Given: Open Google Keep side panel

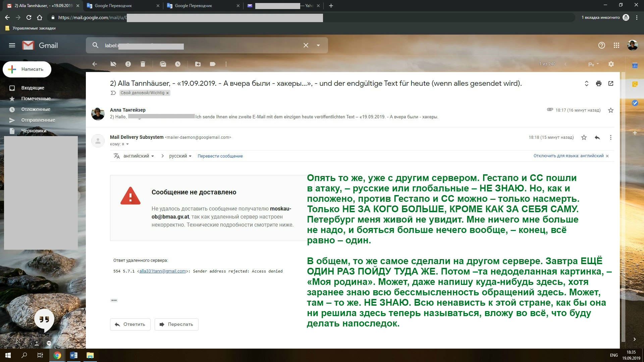Looking at the screenshot, I should click(x=635, y=84).
